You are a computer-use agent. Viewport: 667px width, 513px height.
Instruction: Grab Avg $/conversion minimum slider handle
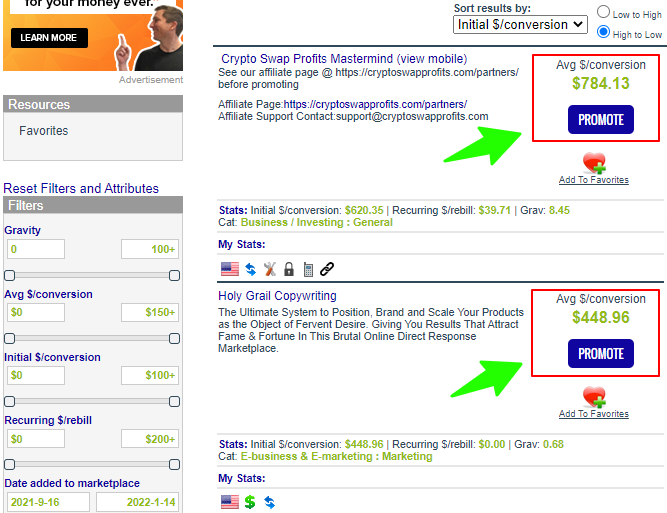(9, 339)
